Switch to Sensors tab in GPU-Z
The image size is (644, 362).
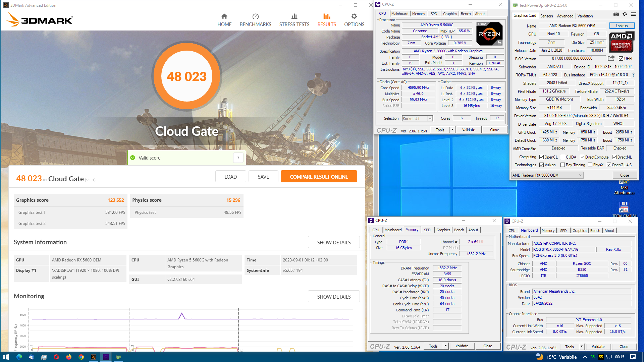click(x=546, y=16)
